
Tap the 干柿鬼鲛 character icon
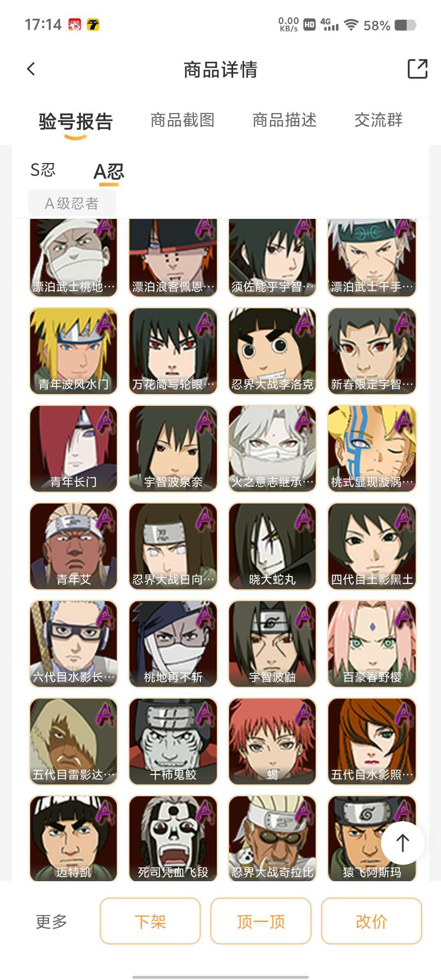173,742
